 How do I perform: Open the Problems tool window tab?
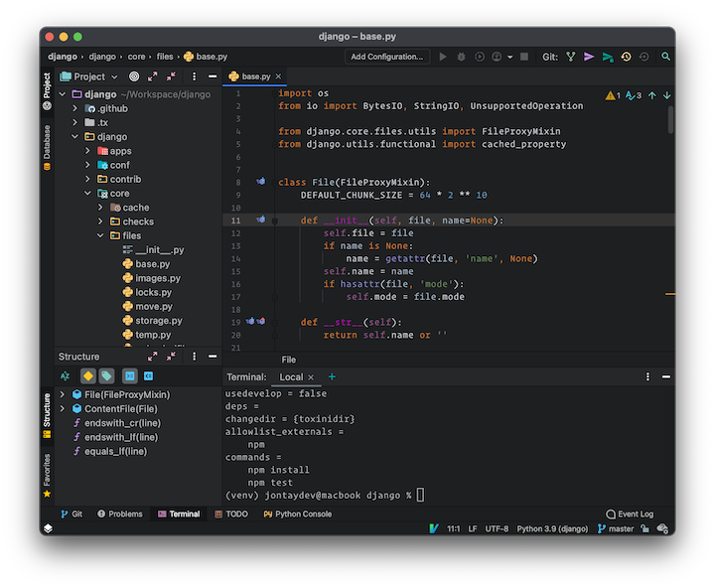point(120,514)
